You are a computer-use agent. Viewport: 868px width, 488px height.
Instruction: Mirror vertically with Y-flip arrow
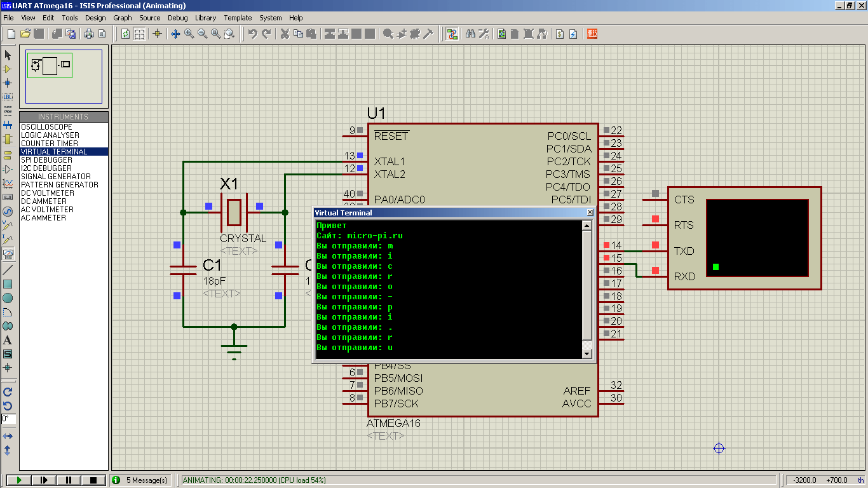point(8,451)
